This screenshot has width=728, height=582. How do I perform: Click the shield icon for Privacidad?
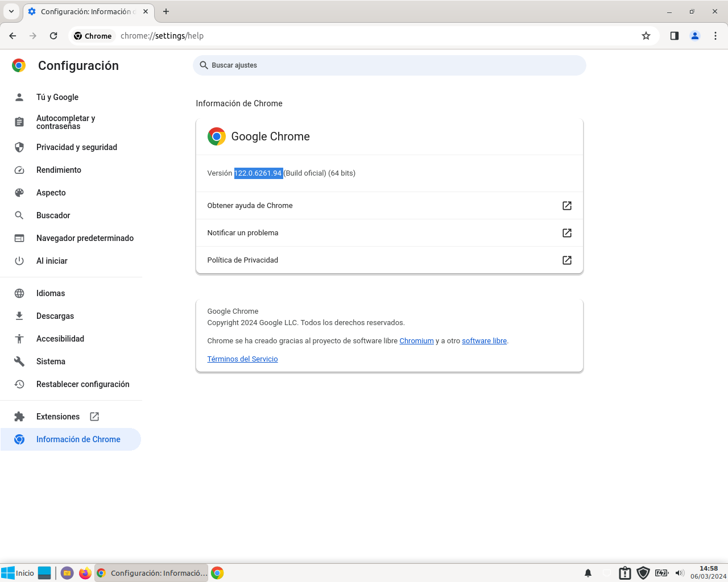click(19, 147)
